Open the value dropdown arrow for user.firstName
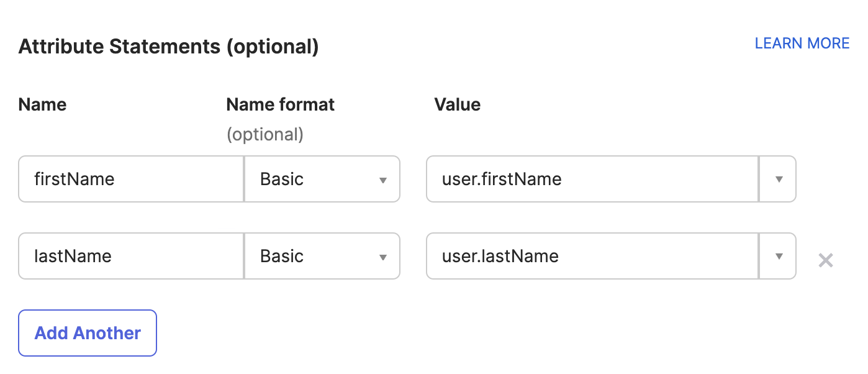 coord(778,179)
